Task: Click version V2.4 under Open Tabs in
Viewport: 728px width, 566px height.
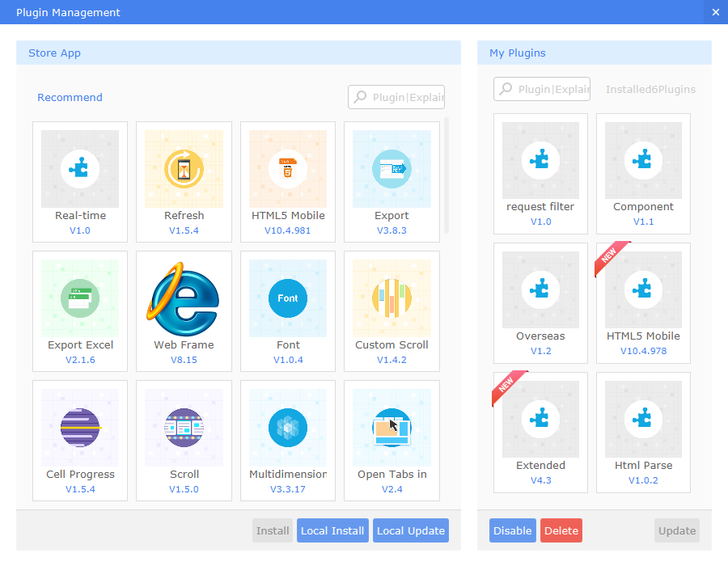Action: click(392, 489)
